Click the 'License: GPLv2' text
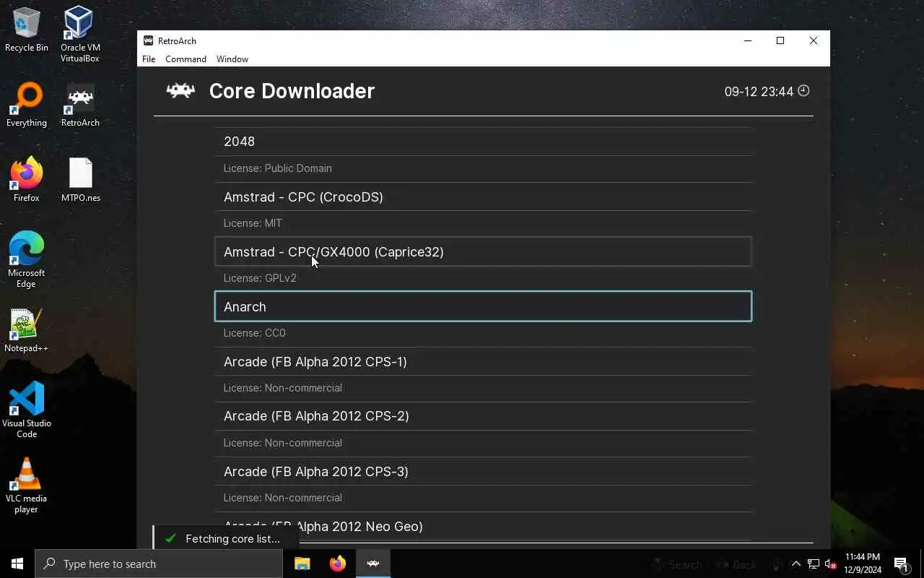This screenshot has height=578, width=924. [260, 278]
